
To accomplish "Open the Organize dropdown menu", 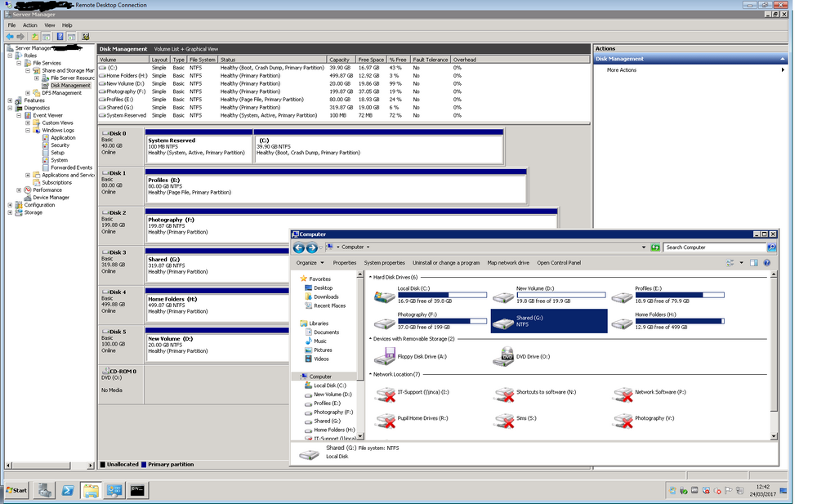I will pos(310,263).
